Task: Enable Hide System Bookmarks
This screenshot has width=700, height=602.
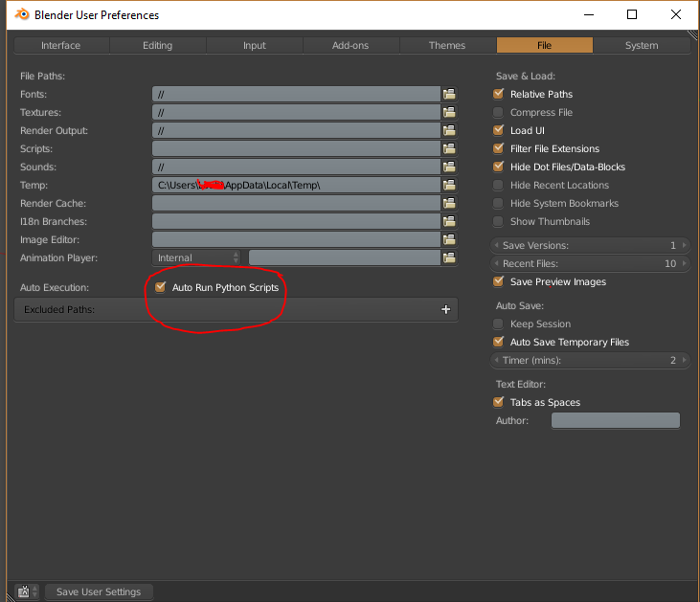Action: (x=498, y=203)
